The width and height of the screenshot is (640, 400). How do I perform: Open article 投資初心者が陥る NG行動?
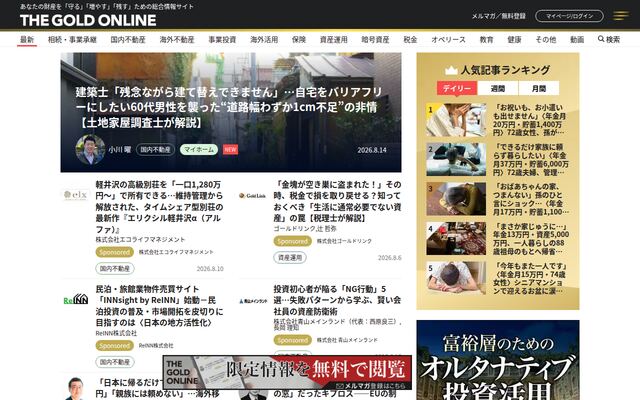[337, 300]
